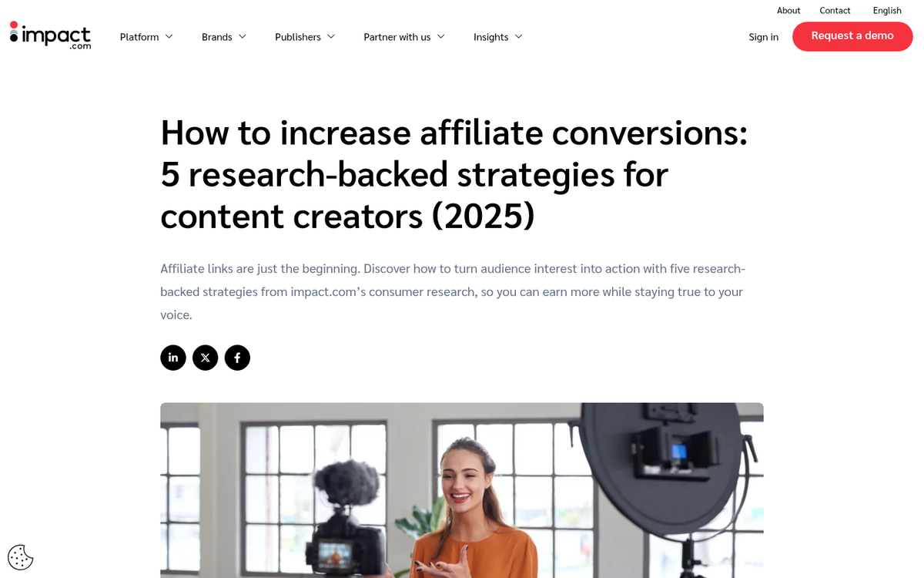Select the Insights menu label

(490, 37)
